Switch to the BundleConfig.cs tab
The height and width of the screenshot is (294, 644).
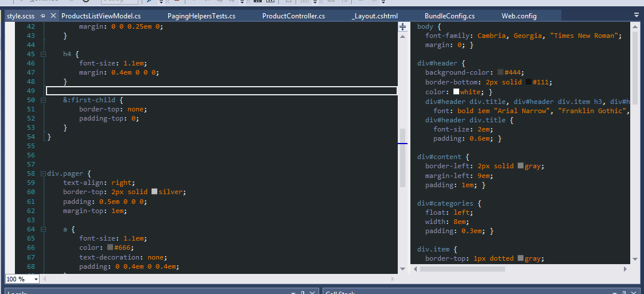[x=449, y=17]
